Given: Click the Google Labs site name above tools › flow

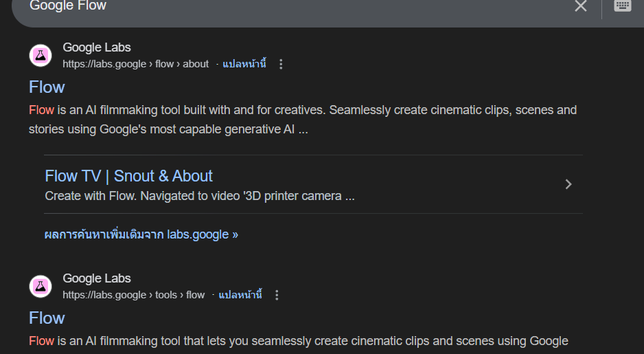Looking at the screenshot, I should (x=97, y=278).
